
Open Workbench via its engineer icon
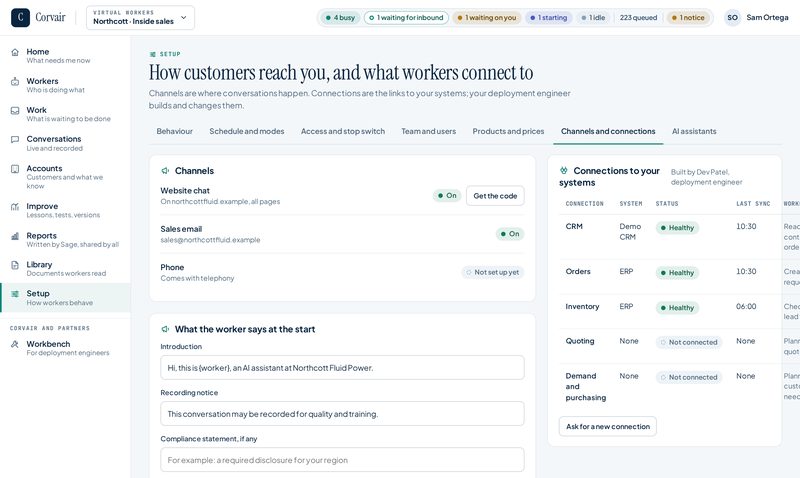click(15, 344)
